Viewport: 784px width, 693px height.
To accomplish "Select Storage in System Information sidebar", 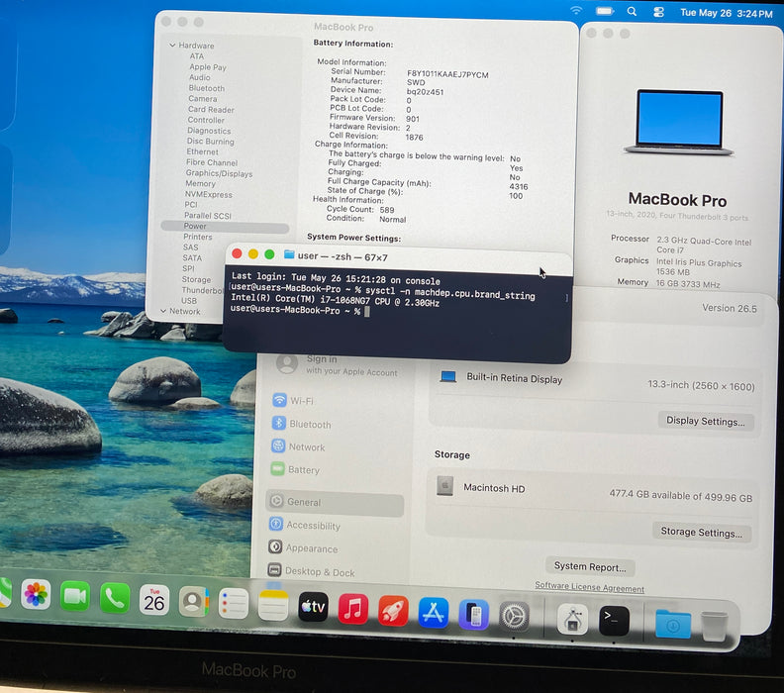I will [196, 279].
